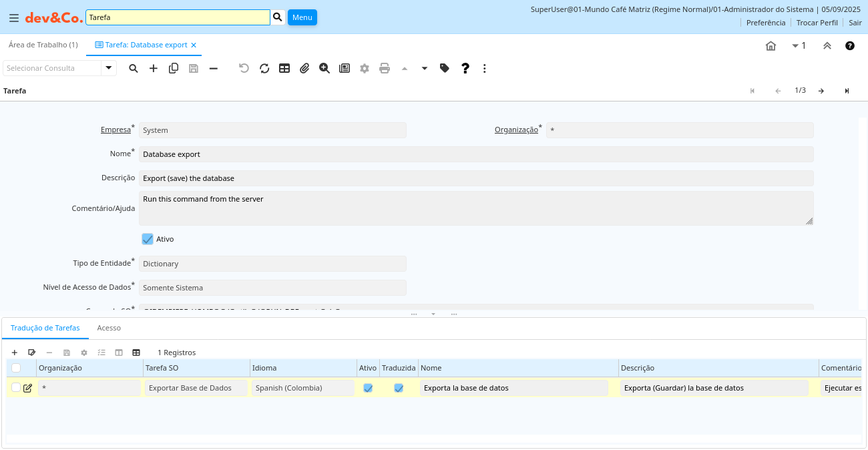Expand the more options kebab menu

485,68
